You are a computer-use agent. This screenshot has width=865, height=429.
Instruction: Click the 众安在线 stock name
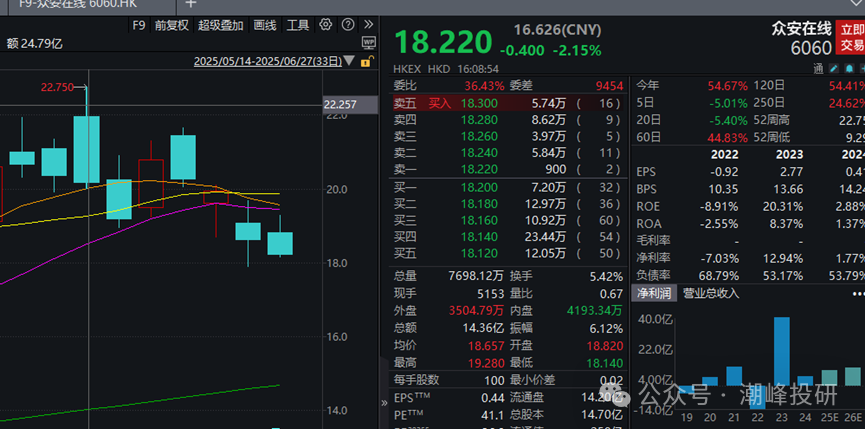802,29
